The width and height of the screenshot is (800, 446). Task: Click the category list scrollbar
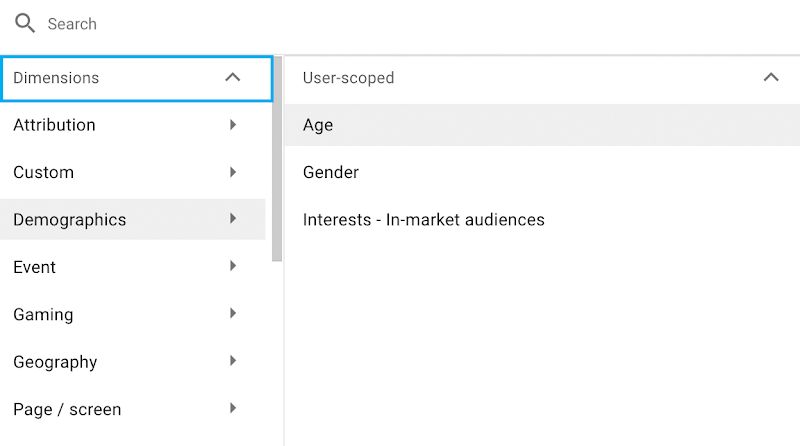tap(277, 180)
